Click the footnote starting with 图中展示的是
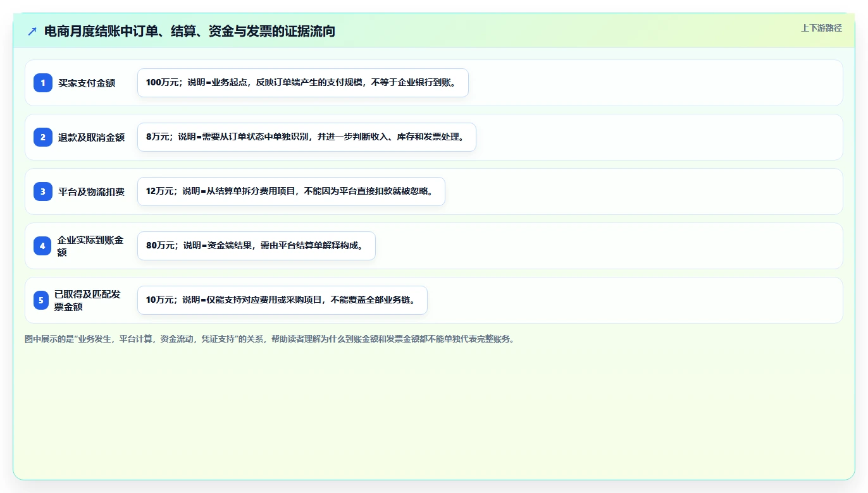Viewport: 868px width, 493px height. (x=270, y=339)
